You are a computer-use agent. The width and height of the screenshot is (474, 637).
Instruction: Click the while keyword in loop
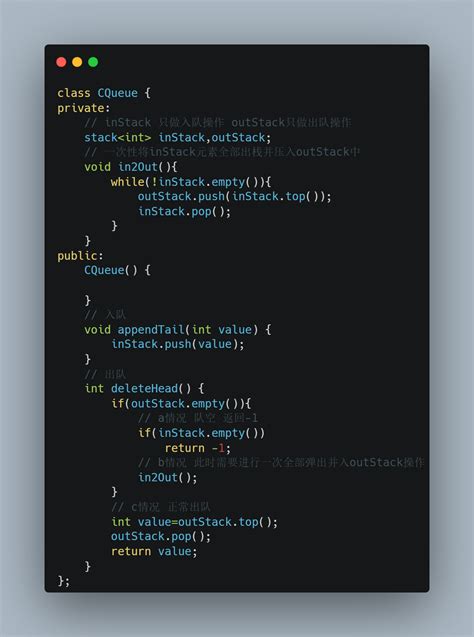pyautogui.click(x=128, y=182)
